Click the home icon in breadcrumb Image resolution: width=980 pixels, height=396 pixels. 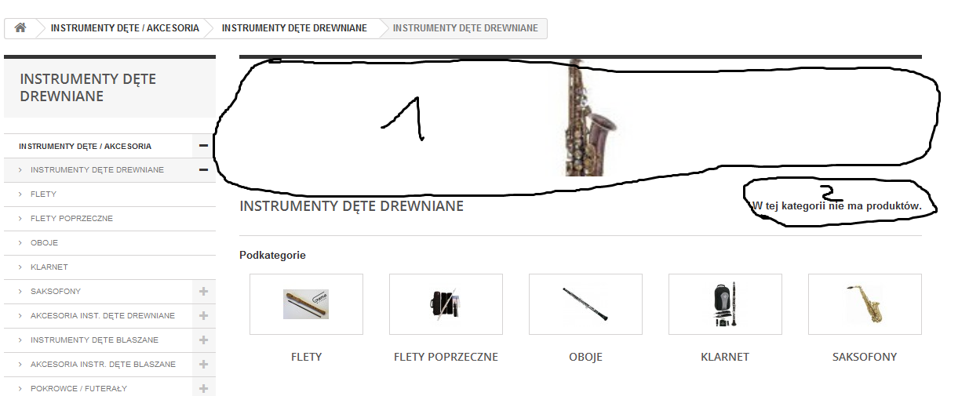click(x=20, y=27)
